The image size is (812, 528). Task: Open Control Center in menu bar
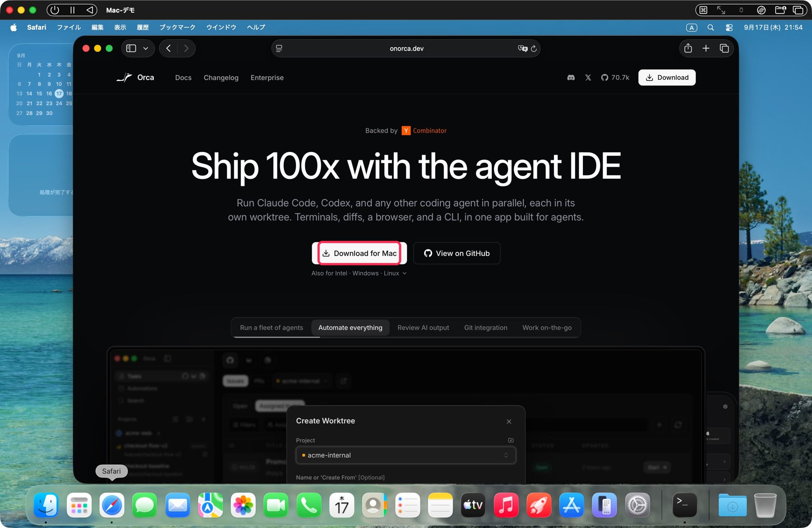729,28
